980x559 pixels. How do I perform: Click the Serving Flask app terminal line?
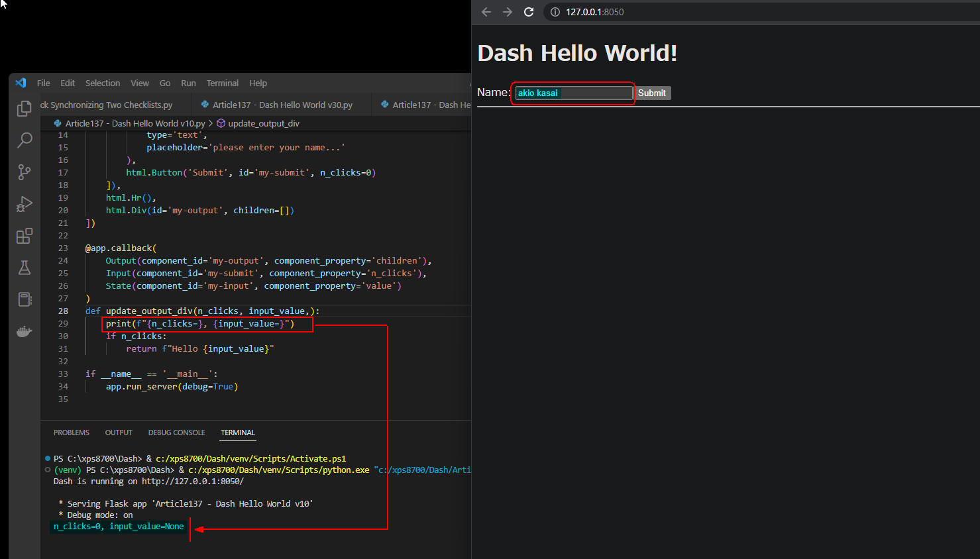[x=186, y=504]
